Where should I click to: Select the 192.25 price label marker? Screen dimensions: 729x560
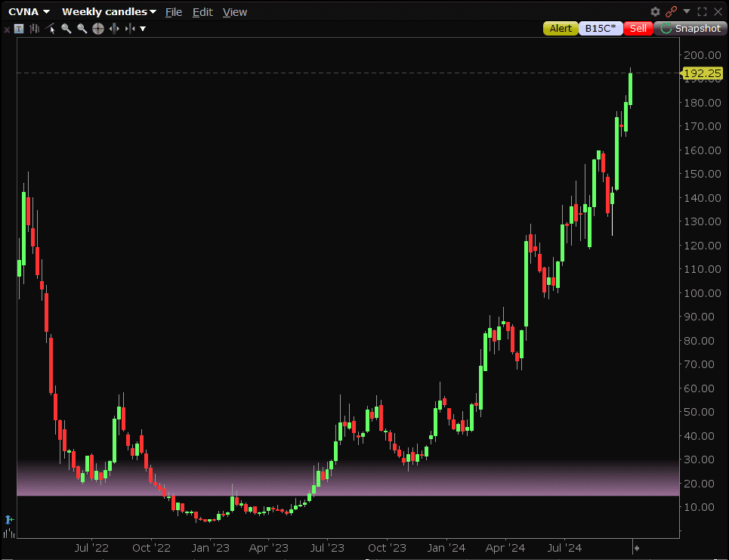click(x=702, y=73)
